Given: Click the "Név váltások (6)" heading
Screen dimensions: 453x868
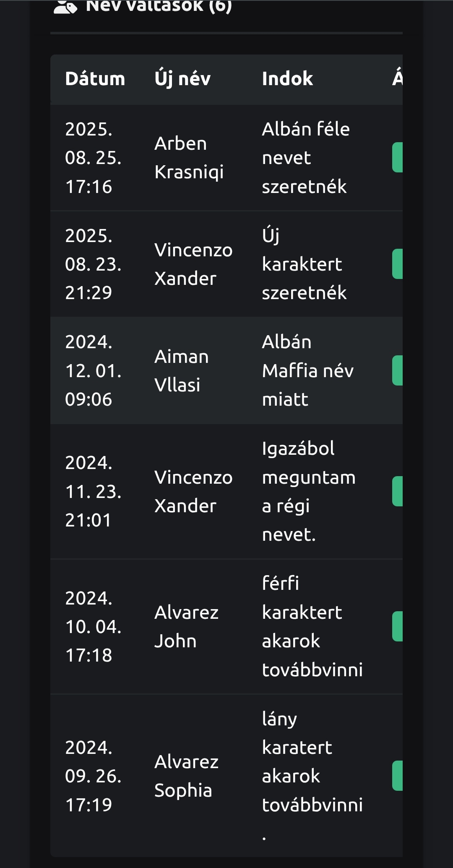Looking at the screenshot, I should click(x=159, y=6).
